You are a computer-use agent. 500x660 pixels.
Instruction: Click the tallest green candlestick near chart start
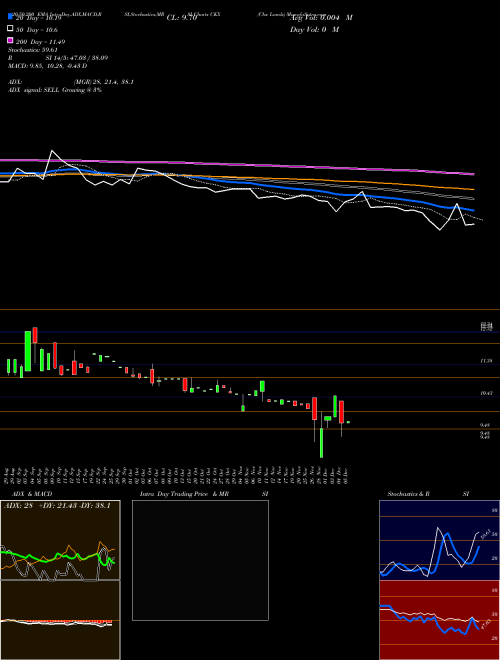pyautogui.click(x=28, y=351)
